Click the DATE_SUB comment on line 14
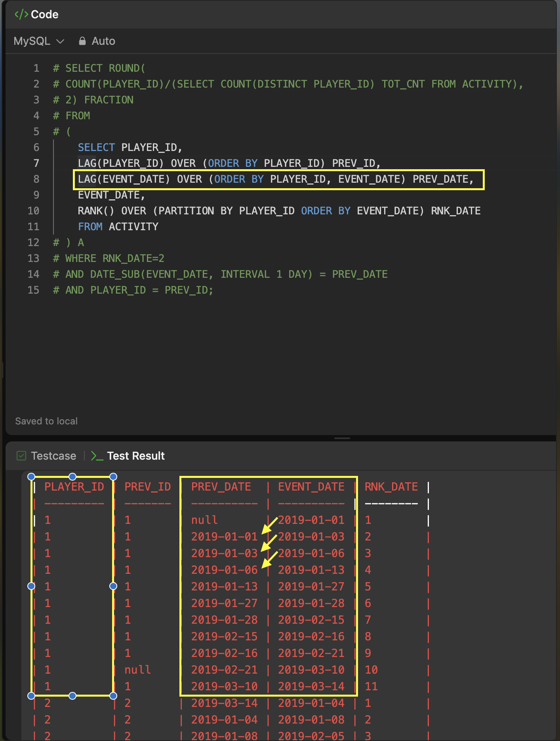 click(x=220, y=274)
